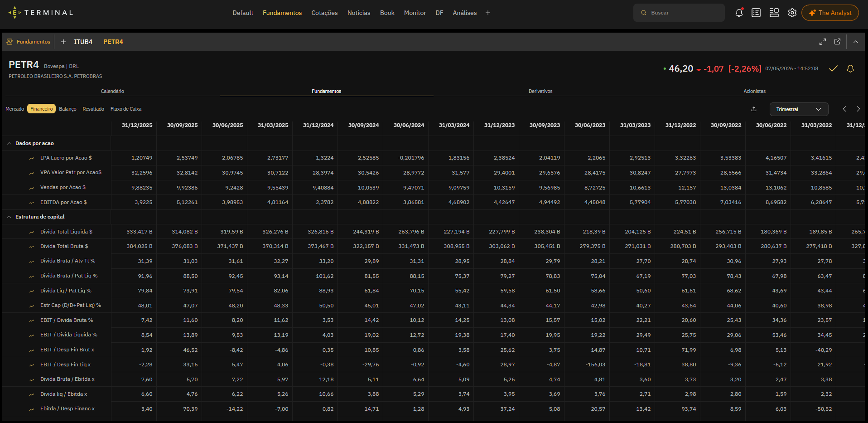Open chart for EBIT / Desp Fin Brut
This screenshot has width=868, height=423.
pos(32,350)
